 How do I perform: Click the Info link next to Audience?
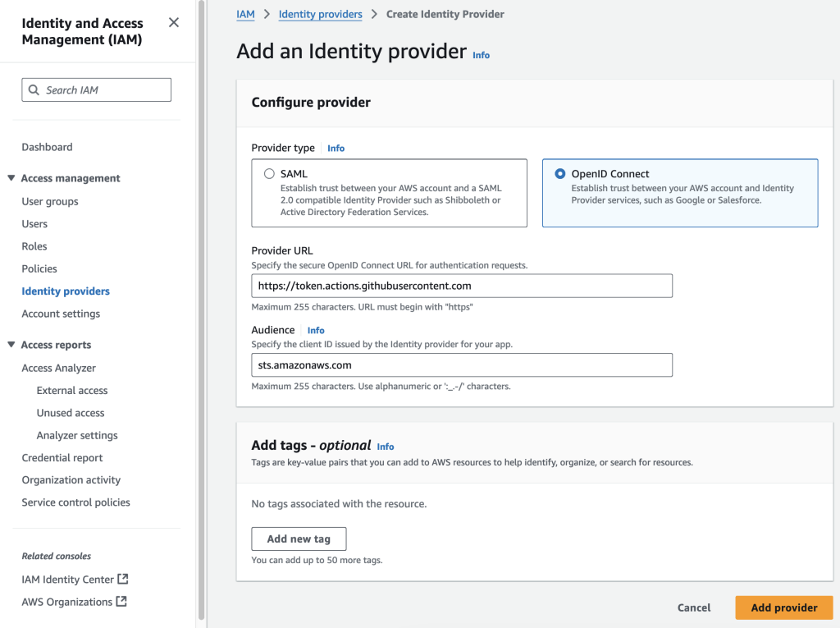pyautogui.click(x=316, y=330)
